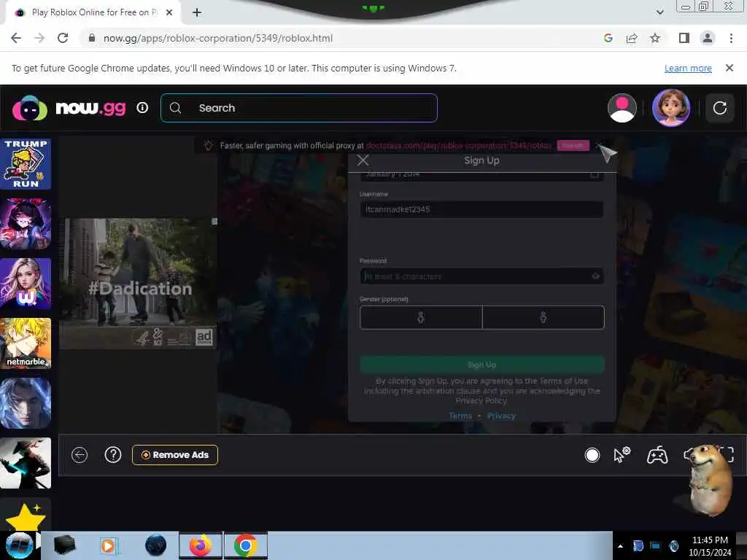Click the green Sign Up button

[x=482, y=365]
